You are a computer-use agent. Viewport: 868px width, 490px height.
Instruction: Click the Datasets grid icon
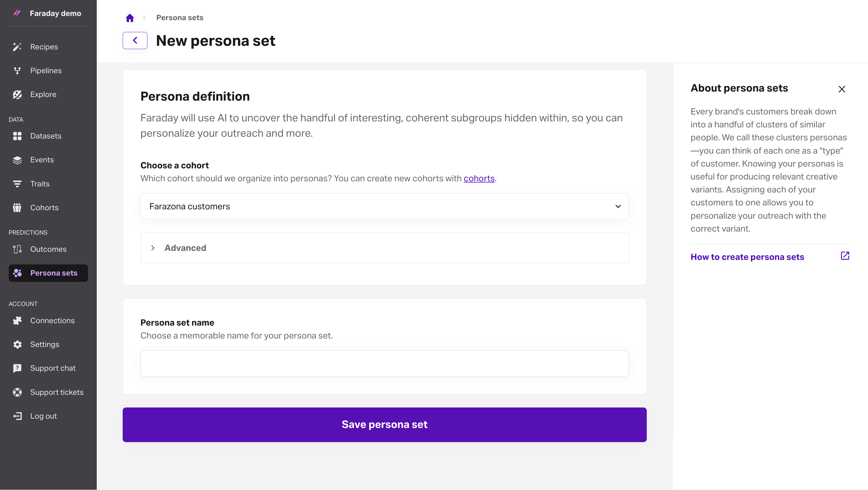(x=17, y=136)
